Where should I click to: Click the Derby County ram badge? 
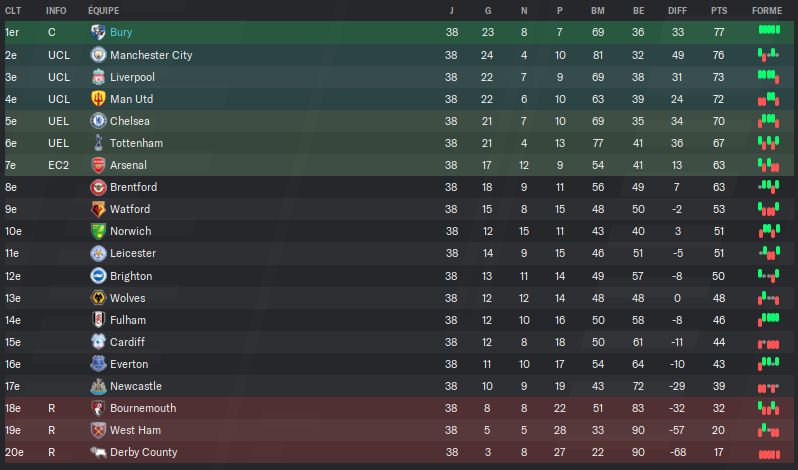pos(98,452)
